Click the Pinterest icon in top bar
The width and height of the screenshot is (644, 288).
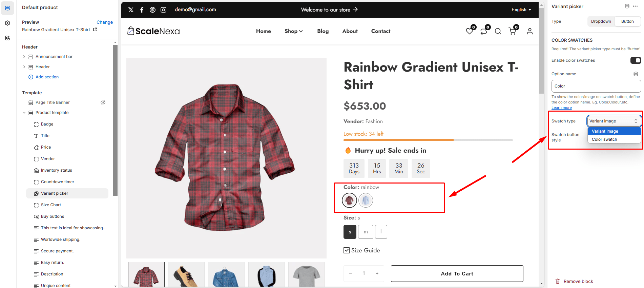[x=152, y=10]
